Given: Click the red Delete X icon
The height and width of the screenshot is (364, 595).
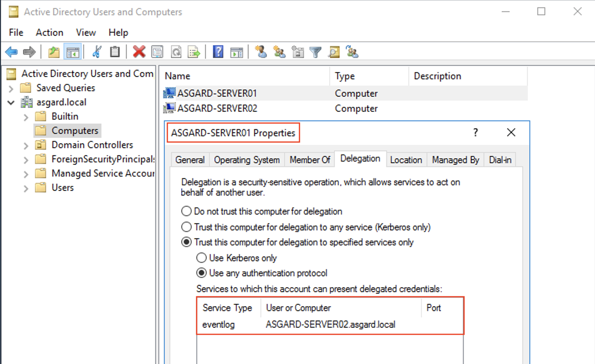Looking at the screenshot, I should (139, 52).
